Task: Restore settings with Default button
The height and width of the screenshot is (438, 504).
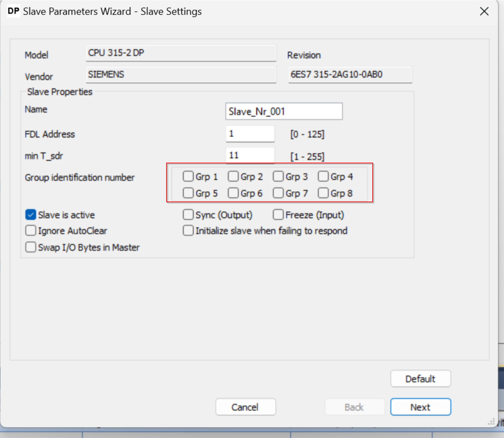Action: tap(421, 378)
